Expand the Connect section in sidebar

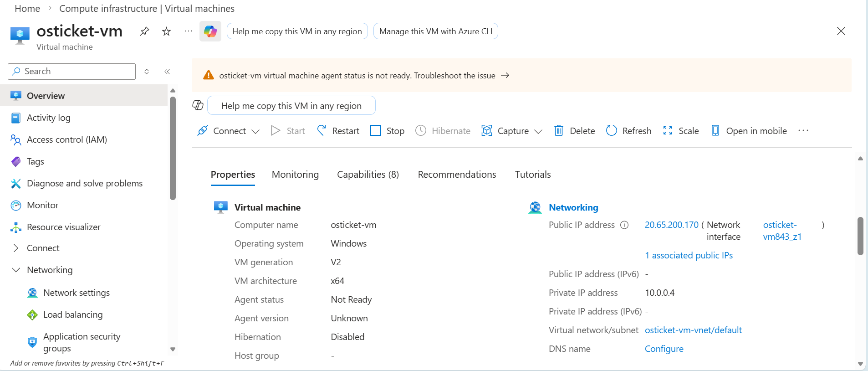[16, 248]
